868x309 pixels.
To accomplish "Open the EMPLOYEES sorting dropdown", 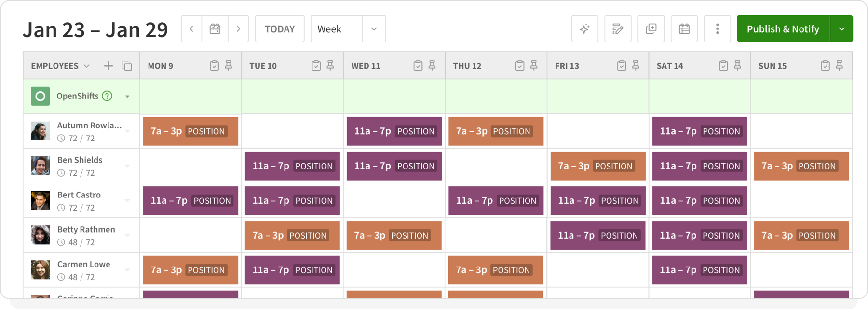I will pos(87,66).
